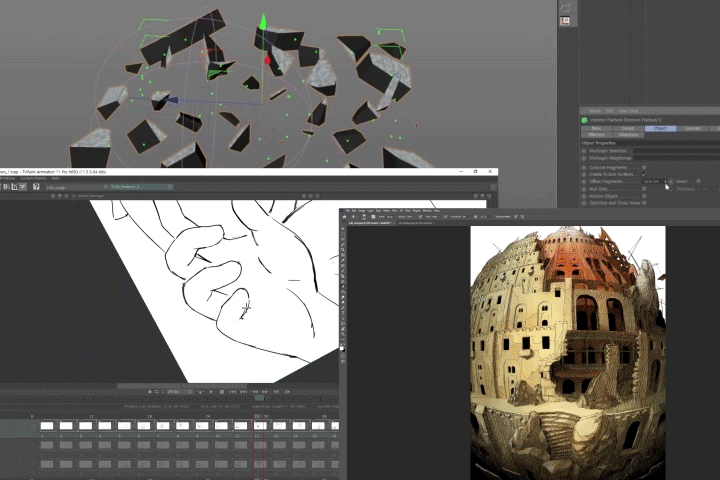Screen dimensions: 720x480
Task: Select frame 12 thumbnail in top timeline layer
Action: click(260, 426)
